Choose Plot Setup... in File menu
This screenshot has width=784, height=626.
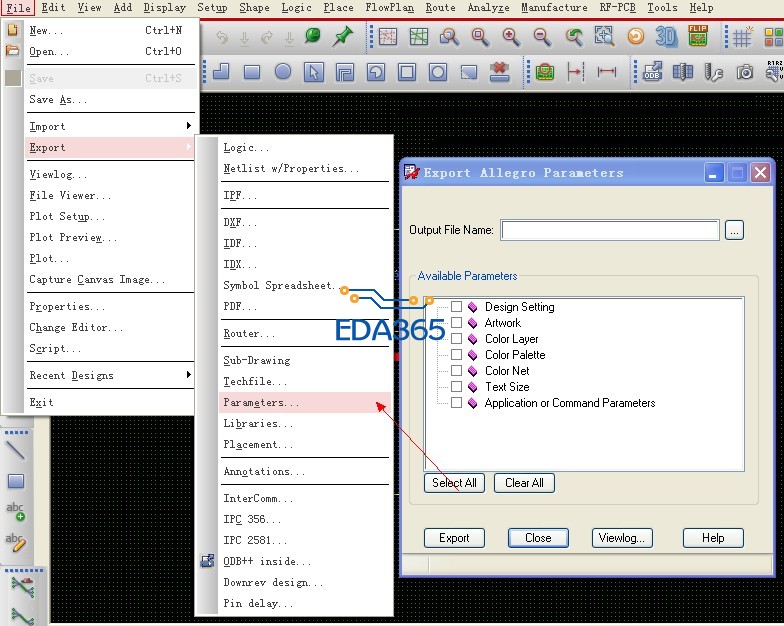click(110, 216)
